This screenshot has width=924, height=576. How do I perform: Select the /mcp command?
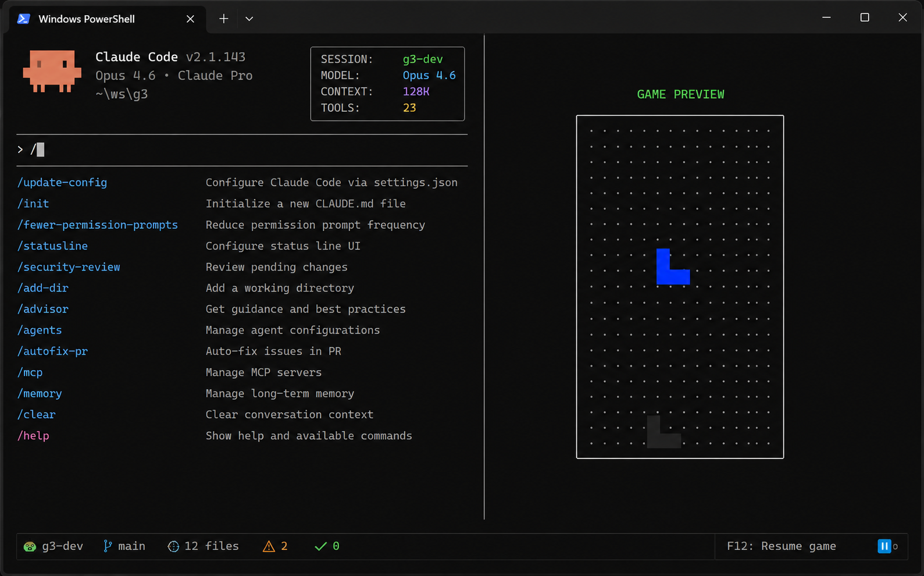(30, 372)
